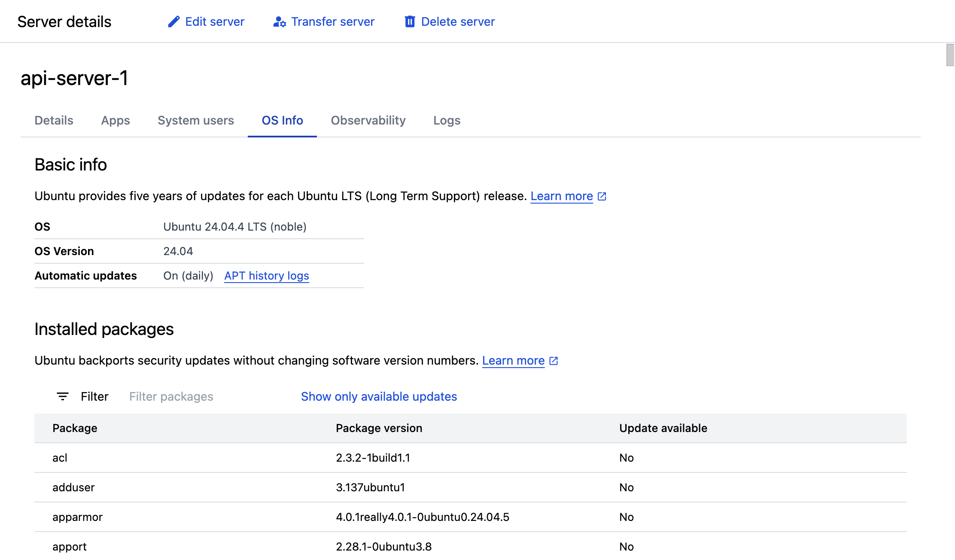
Task: Show only available updates
Action: tap(379, 396)
